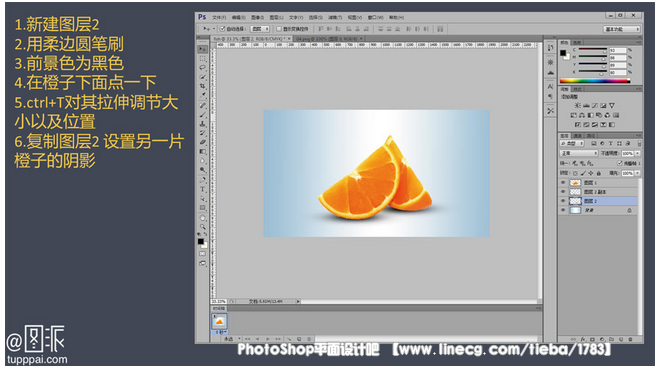Click the align top edges icon
The height and width of the screenshot is (366, 661).
(321, 29)
